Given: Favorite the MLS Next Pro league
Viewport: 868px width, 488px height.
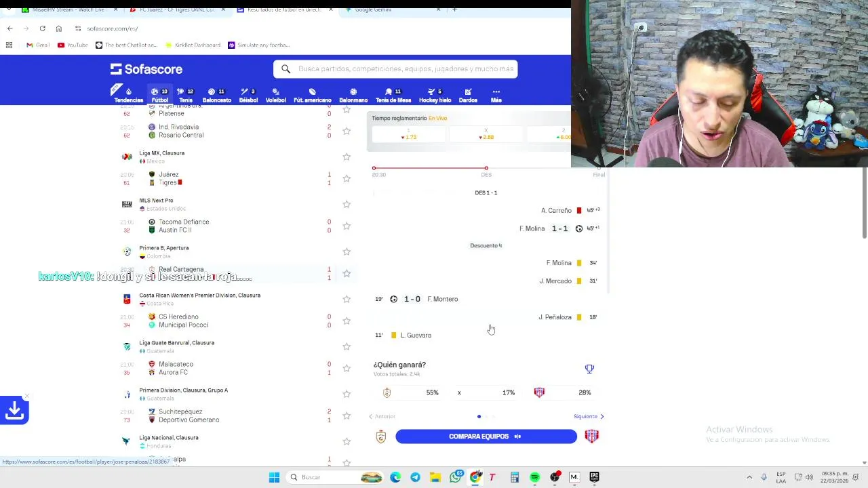Looking at the screenshot, I should coord(347,204).
